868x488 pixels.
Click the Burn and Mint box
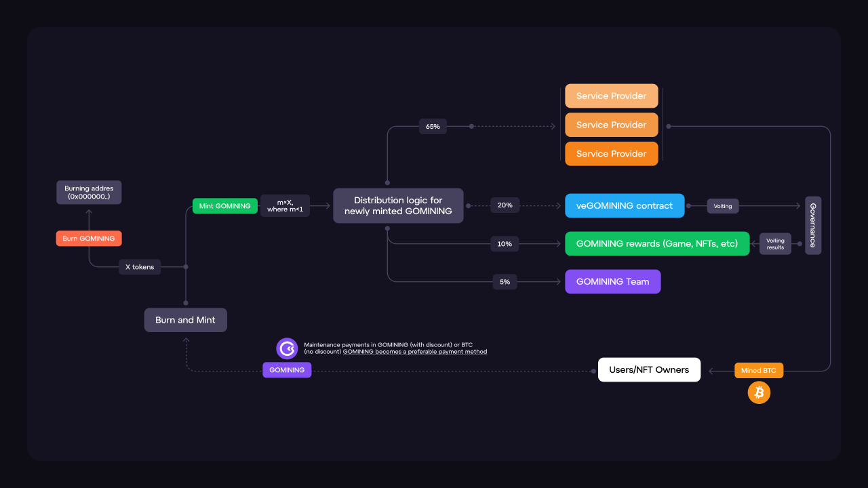(185, 320)
